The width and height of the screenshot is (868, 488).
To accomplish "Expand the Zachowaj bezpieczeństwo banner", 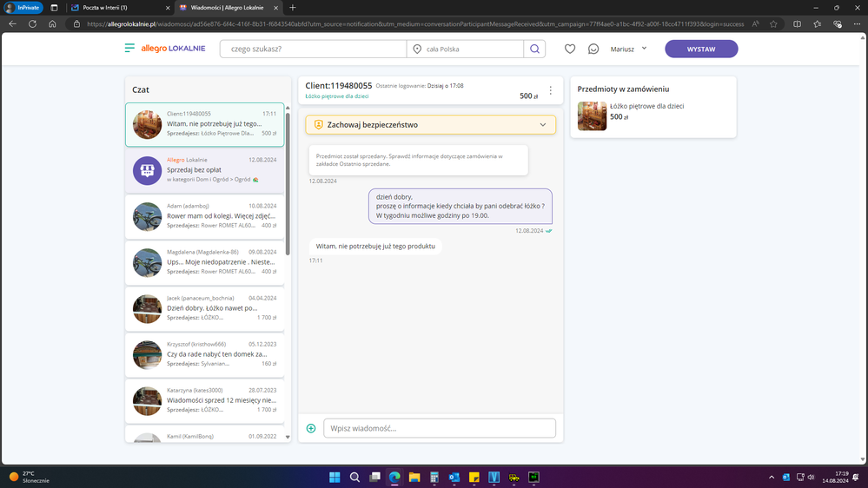I will (543, 125).
